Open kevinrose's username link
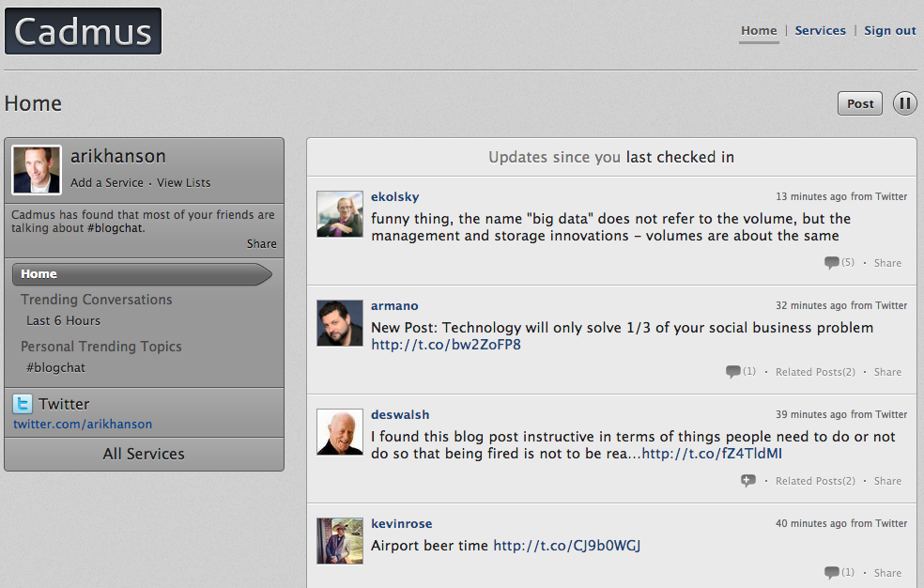Screen dimensions: 924x588 (401, 524)
